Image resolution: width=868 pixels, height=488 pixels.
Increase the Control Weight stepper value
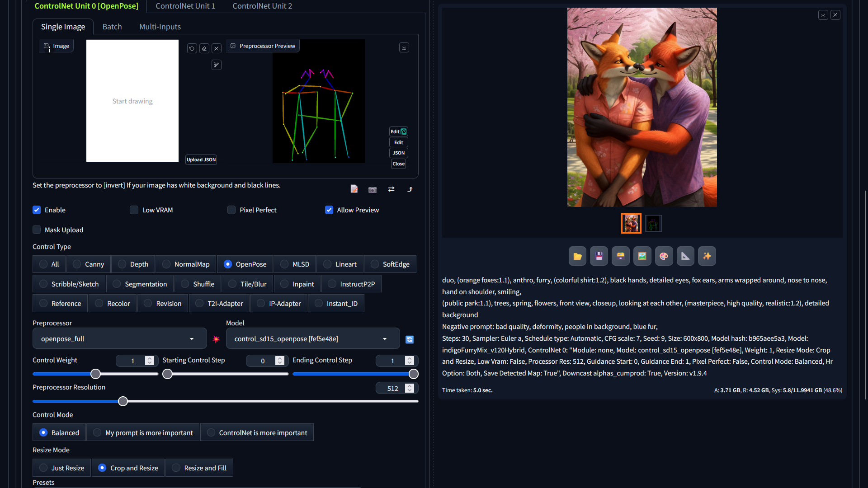pyautogui.click(x=150, y=358)
